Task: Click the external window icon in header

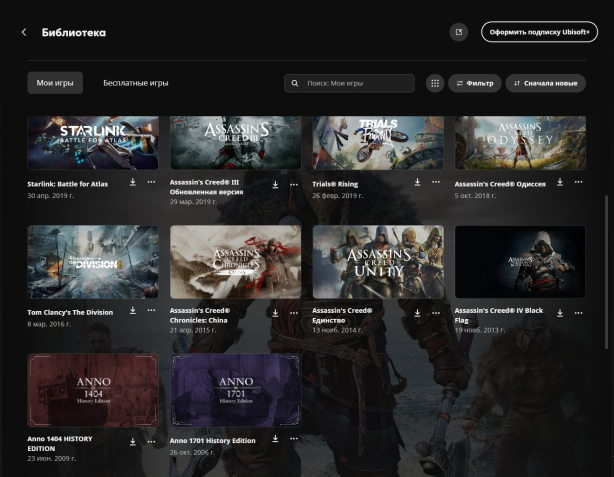Action: click(459, 33)
